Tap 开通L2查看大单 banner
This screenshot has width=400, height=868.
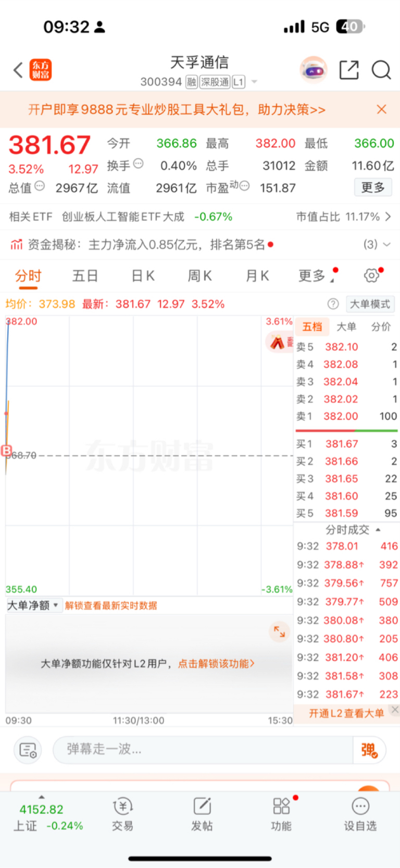tap(346, 713)
